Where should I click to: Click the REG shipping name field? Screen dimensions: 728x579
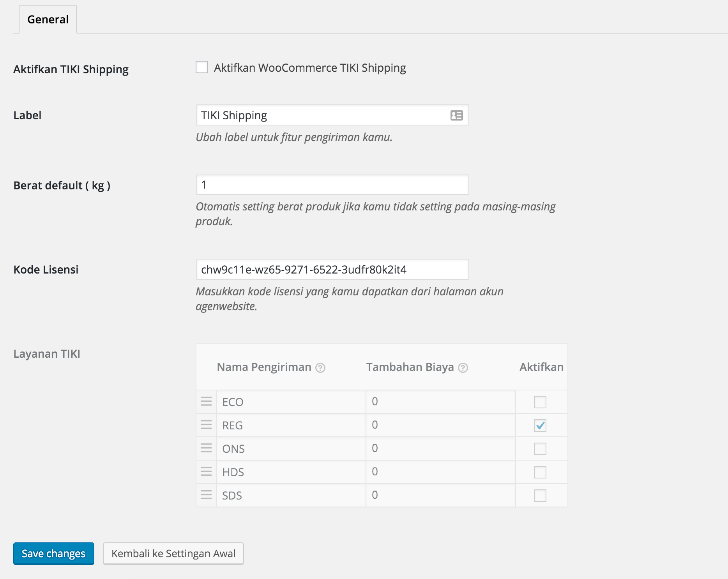[x=291, y=425]
